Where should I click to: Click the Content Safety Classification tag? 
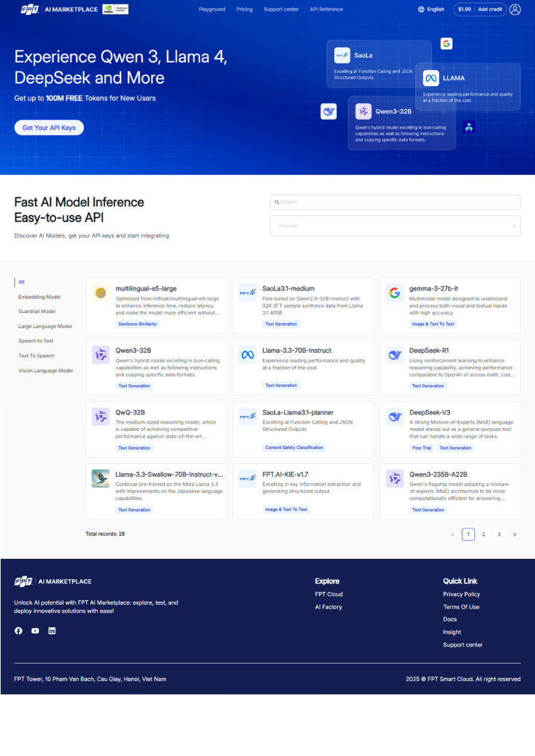pyautogui.click(x=294, y=448)
